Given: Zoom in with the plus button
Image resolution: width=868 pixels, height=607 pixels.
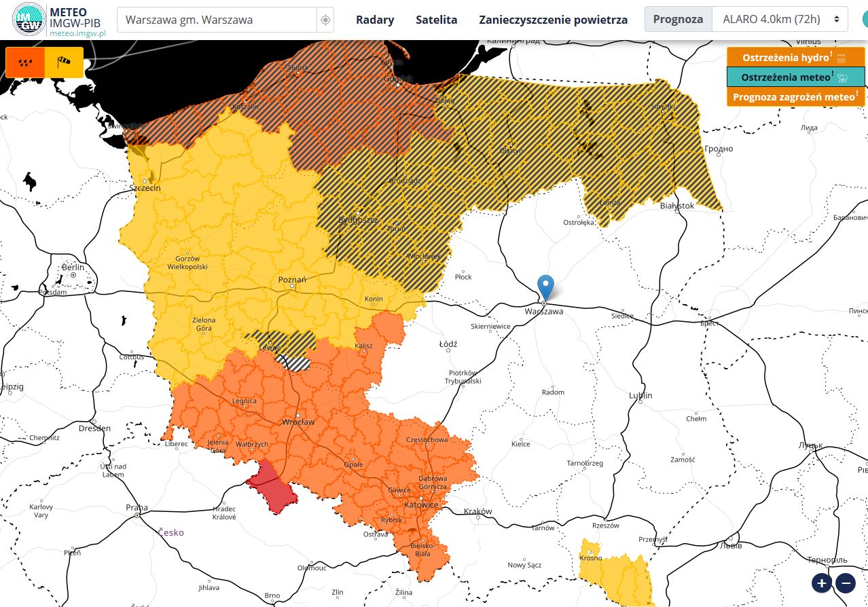Looking at the screenshot, I should coord(822,583).
